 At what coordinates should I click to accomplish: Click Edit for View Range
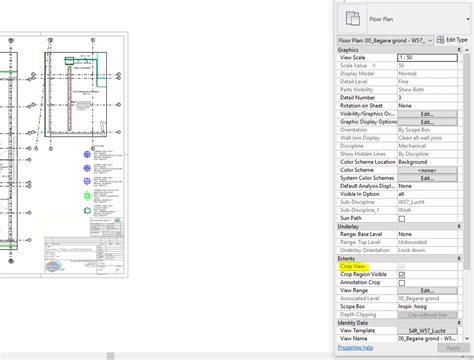click(427, 291)
